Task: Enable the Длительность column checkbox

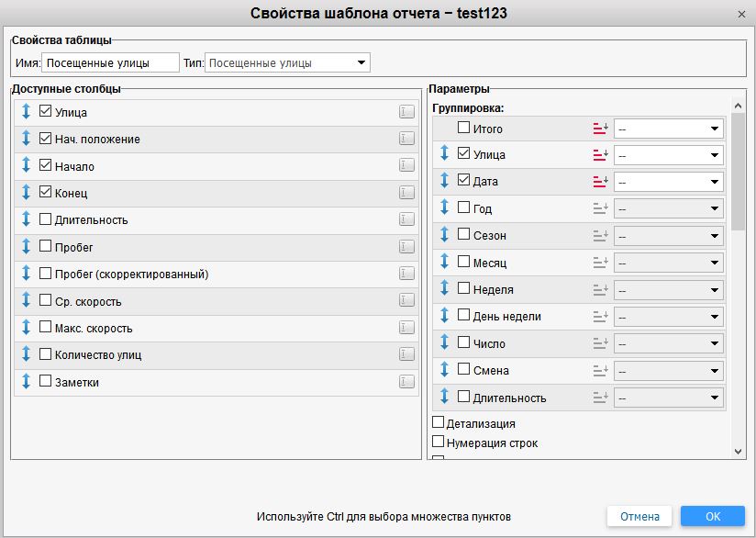Action: [46, 220]
